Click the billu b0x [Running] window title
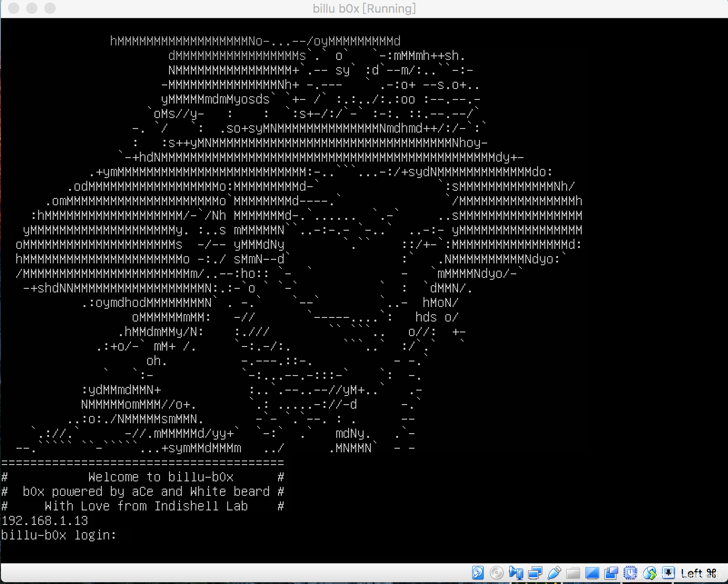The image size is (728, 584). coord(364,9)
